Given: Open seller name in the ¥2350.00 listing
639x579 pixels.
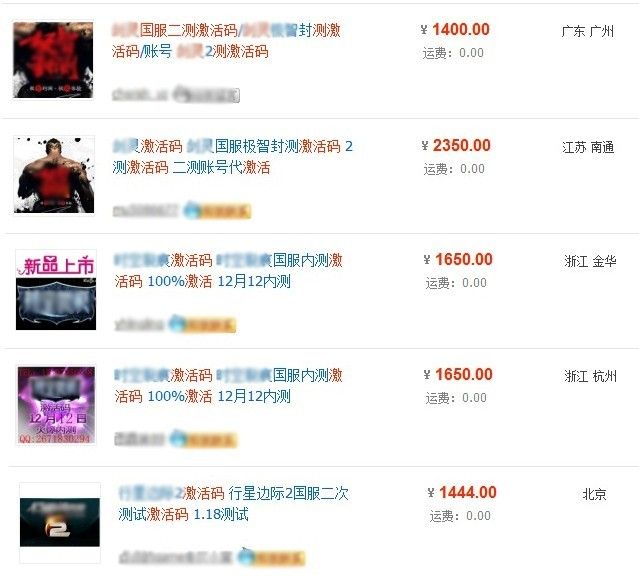Looking at the screenshot, I should click(x=145, y=211).
